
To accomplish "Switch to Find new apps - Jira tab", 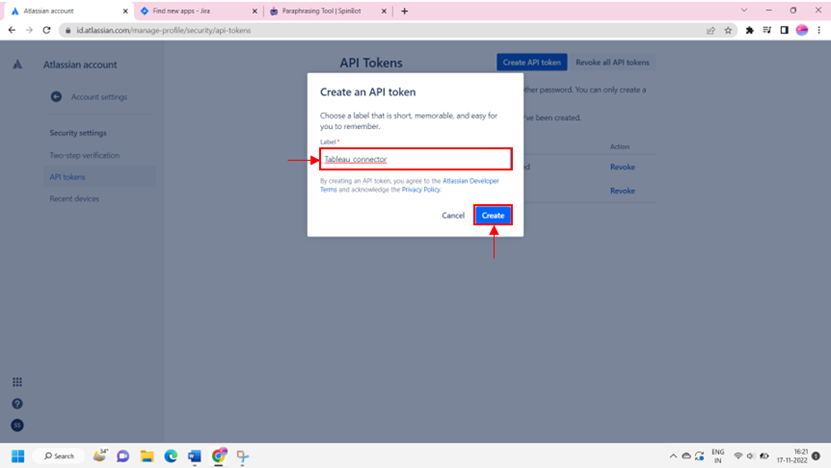I will (196, 11).
